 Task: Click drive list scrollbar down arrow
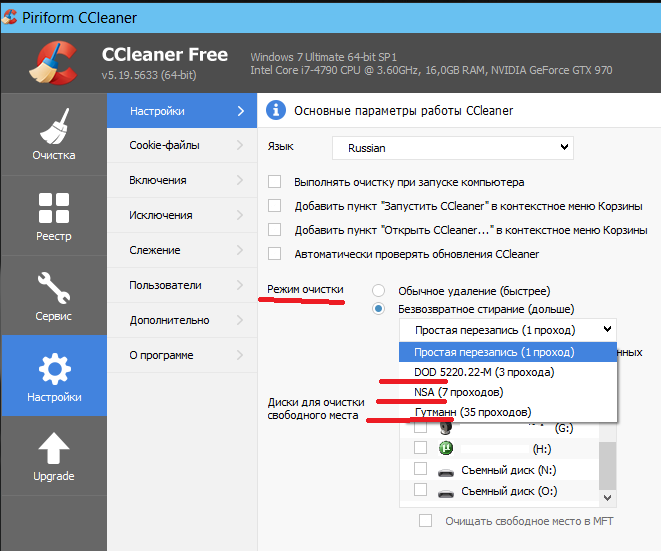(x=607, y=498)
